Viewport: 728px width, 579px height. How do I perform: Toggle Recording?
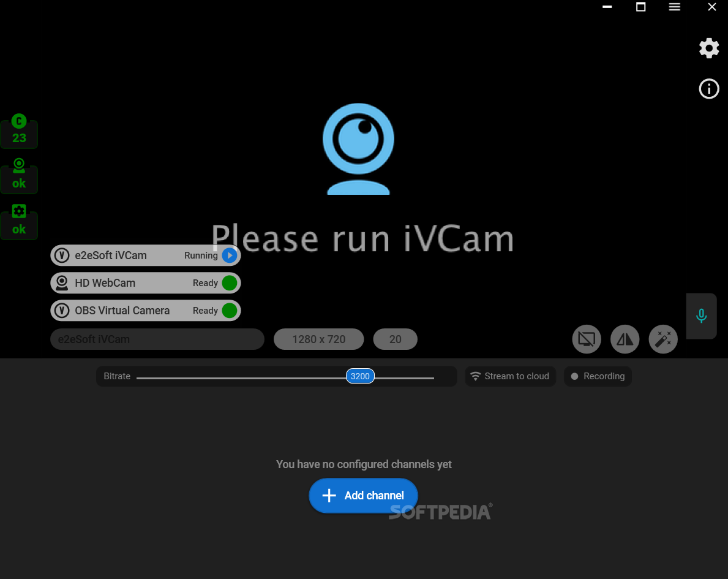[x=598, y=376]
